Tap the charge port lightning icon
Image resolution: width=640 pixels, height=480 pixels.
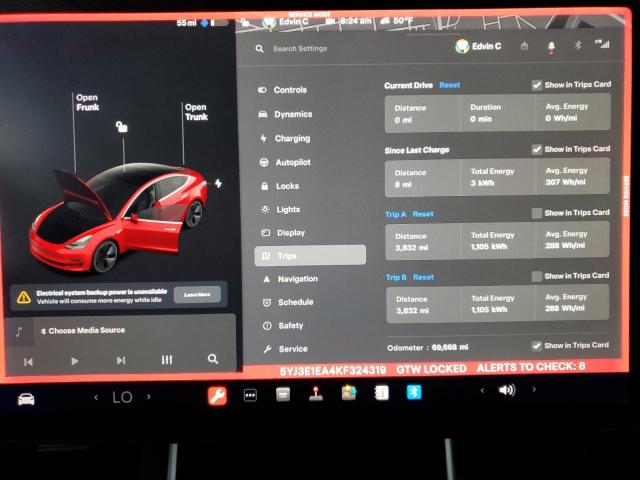(218, 183)
